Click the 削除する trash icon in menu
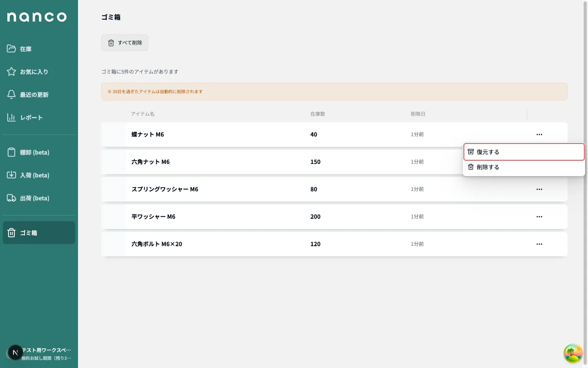Viewport: 588px width, 368px height. (471, 167)
